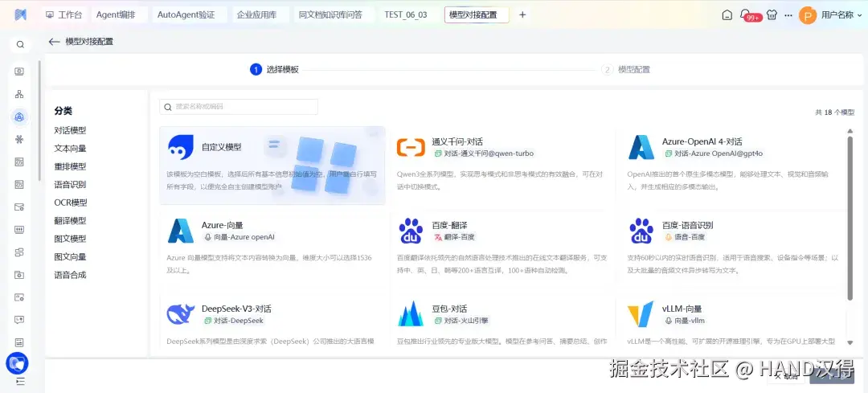
Task: Click the envelope icon in sidebar
Action: pyautogui.click(x=19, y=207)
